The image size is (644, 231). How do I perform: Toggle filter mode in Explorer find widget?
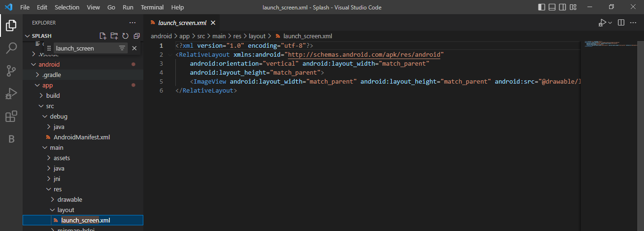[122, 48]
